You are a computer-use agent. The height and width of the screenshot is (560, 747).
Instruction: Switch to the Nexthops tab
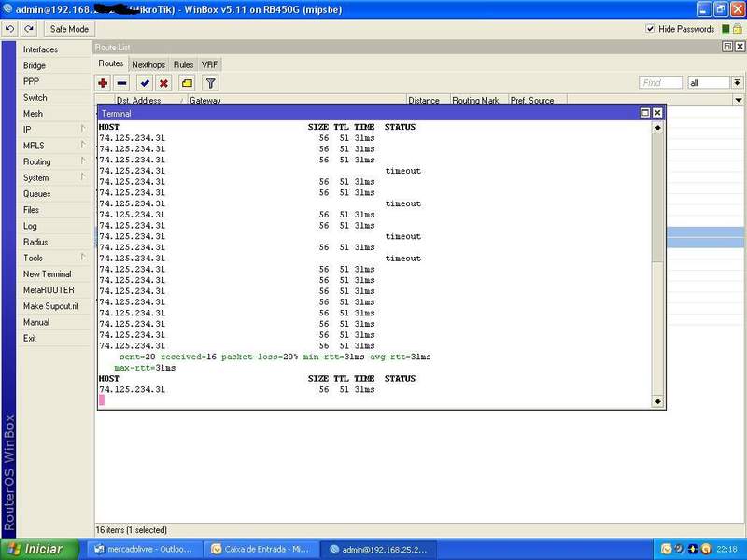tap(148, 64)
